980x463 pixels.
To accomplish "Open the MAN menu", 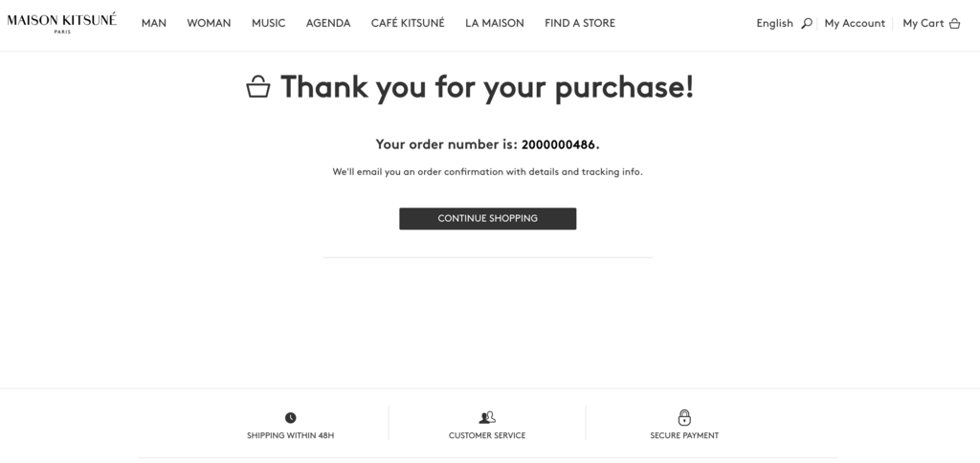I will point(154,23).
